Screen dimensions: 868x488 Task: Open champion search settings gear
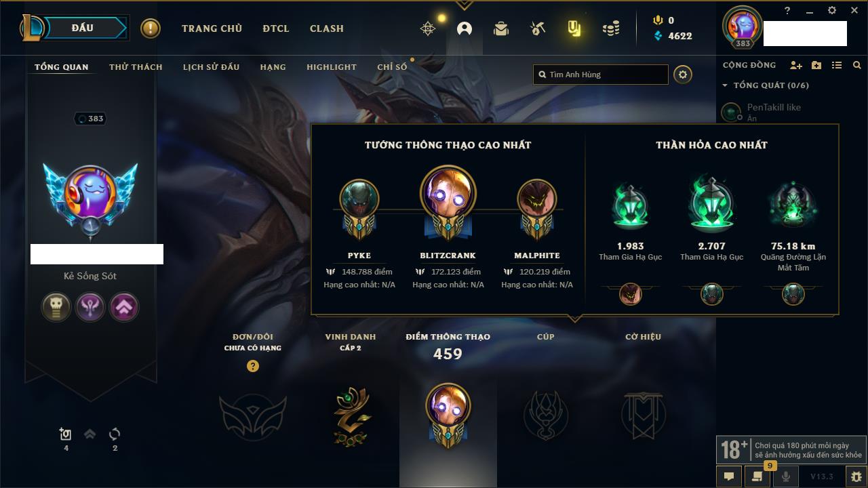click(x=683, y=75)
